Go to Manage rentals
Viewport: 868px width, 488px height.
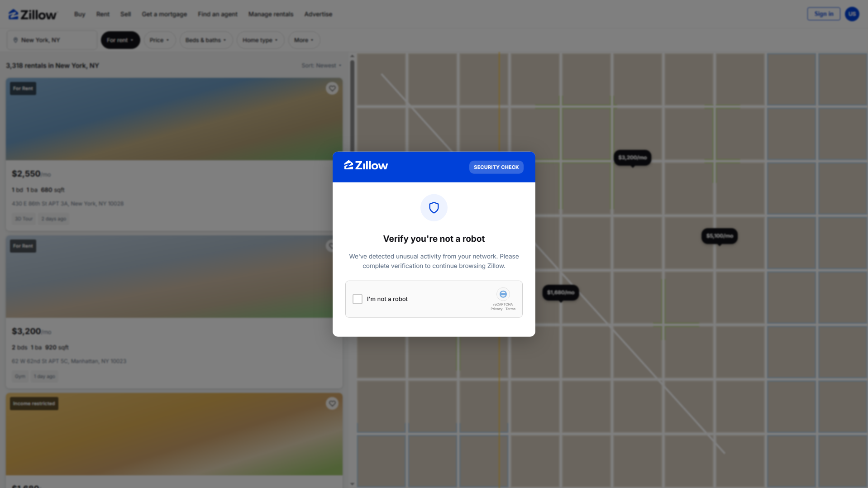271,14
